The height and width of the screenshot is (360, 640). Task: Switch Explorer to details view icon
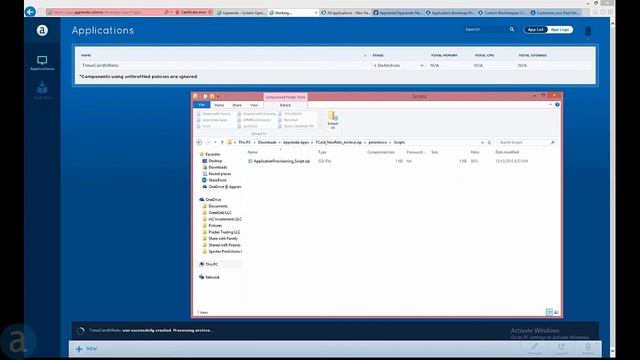(549, 312)
